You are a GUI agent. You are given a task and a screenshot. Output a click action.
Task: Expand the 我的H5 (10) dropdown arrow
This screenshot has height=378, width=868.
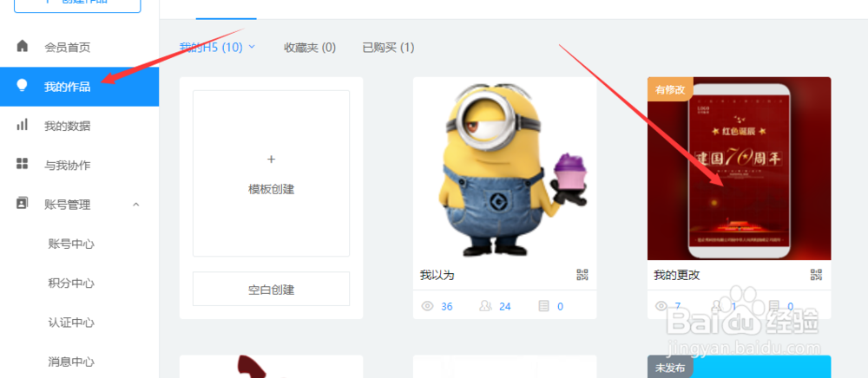point(252,47)
